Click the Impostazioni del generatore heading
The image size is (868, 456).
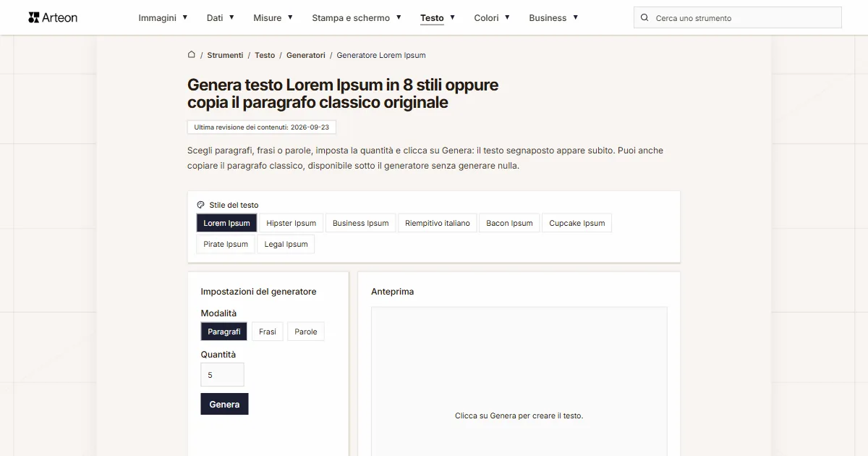coord(258,292)
